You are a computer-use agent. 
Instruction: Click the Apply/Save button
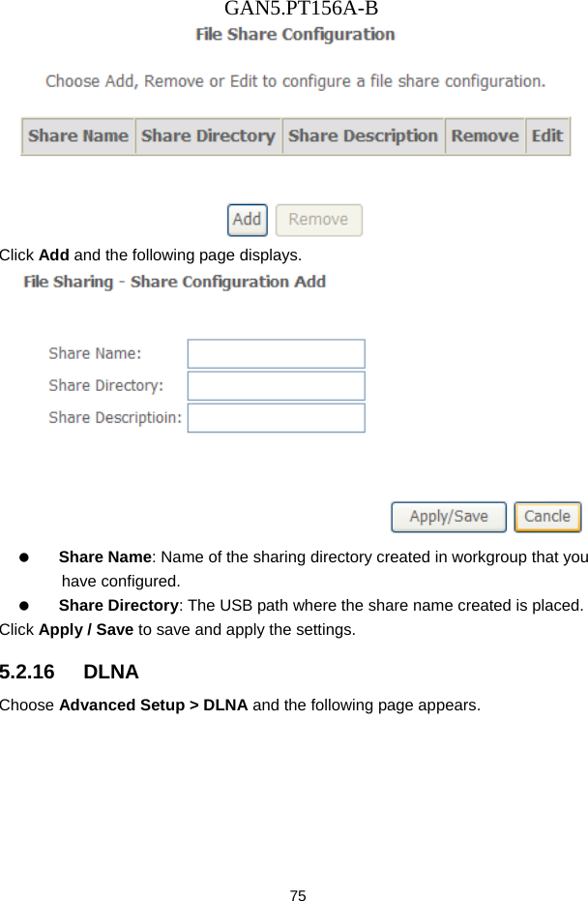click(x=448, y=516)
